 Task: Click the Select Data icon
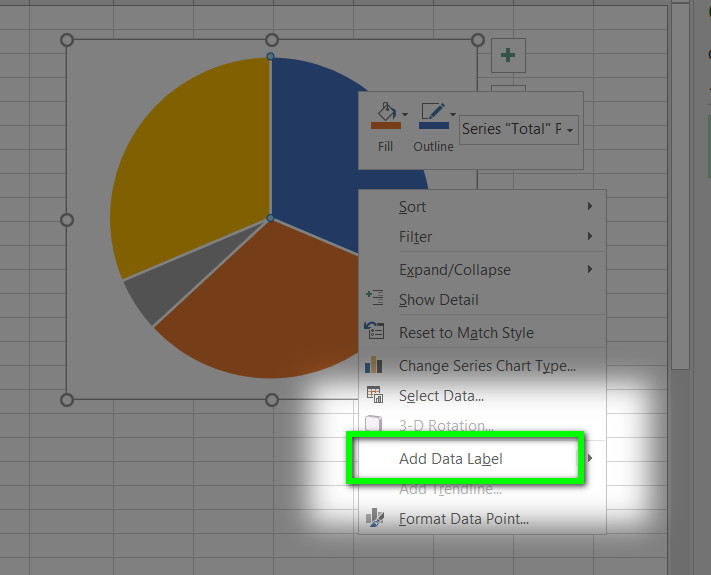(375, 395)
